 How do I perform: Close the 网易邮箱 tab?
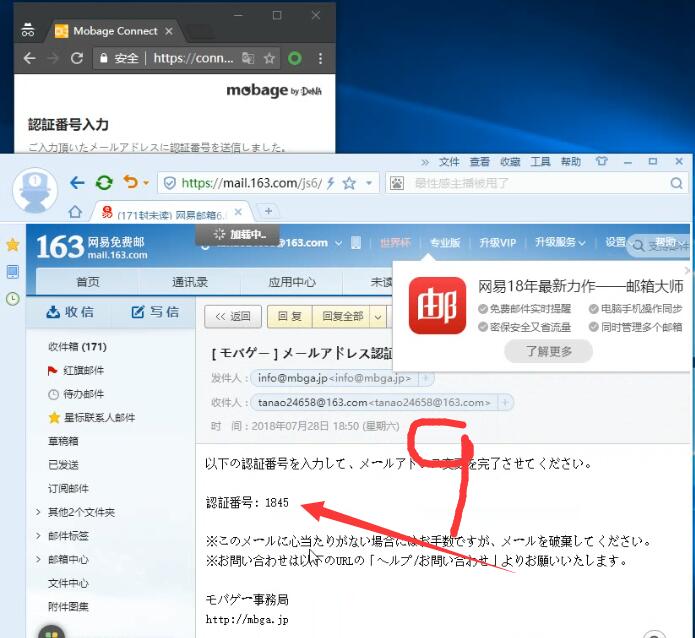pyautogui.click(x=238, y=212)
